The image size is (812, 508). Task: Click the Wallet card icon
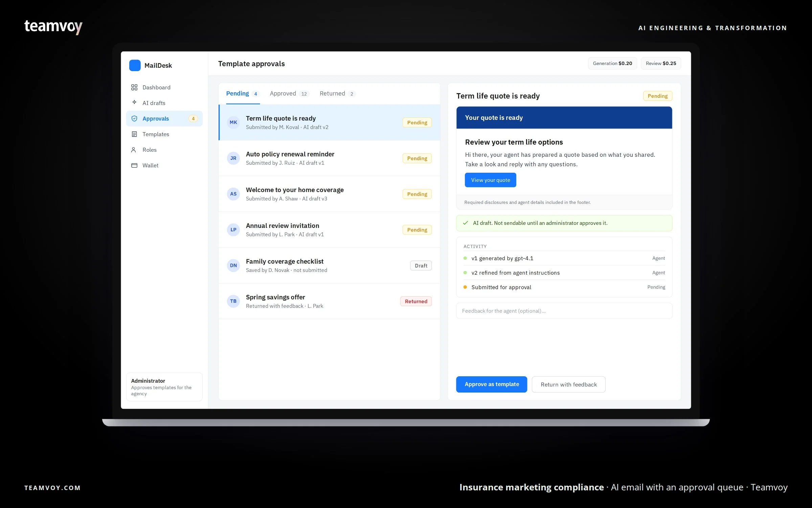pyautogui.click(x=134, y=165)
